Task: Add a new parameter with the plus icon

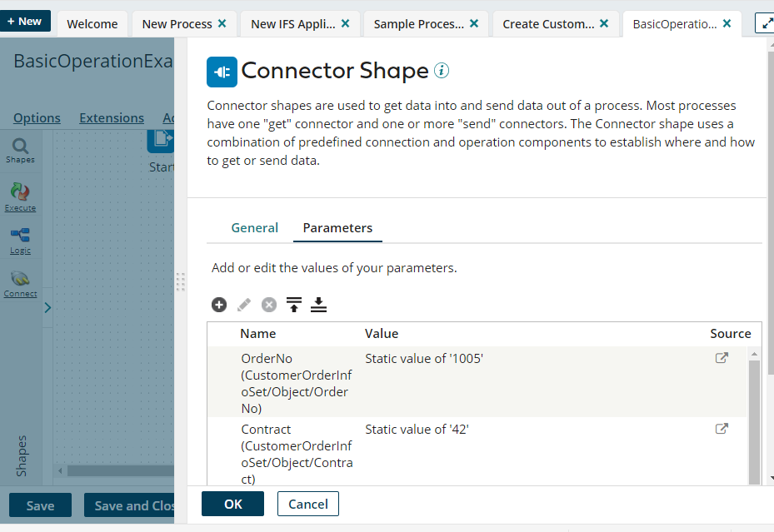Action: point(219,305)
